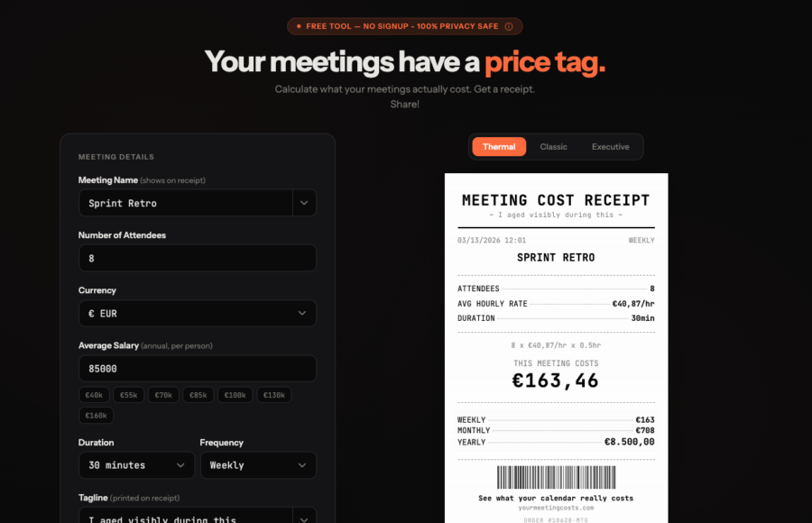
Task: Click the orange dot in the free-tool badge
Action: (x=299, y=27)
